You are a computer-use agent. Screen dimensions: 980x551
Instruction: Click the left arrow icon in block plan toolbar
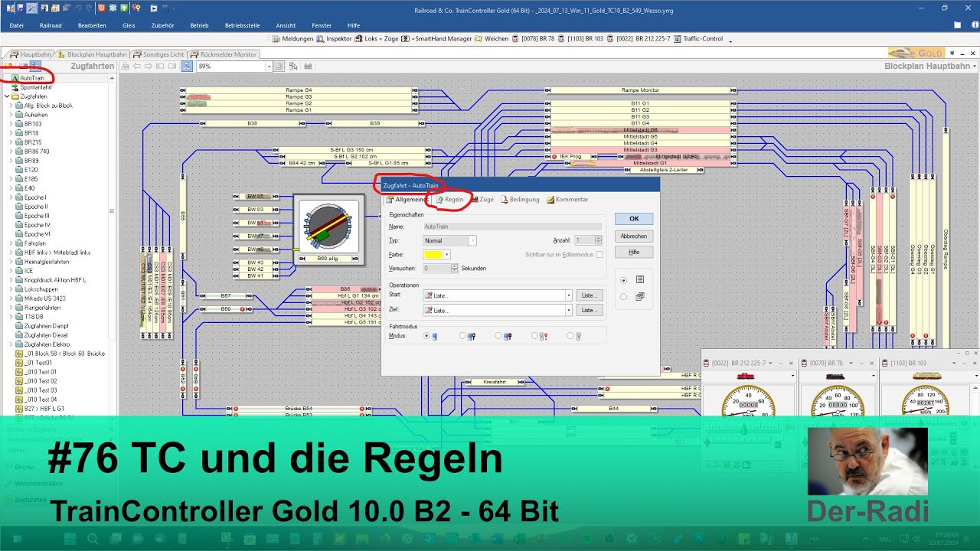pyautogui.click(x=137, y=67)
